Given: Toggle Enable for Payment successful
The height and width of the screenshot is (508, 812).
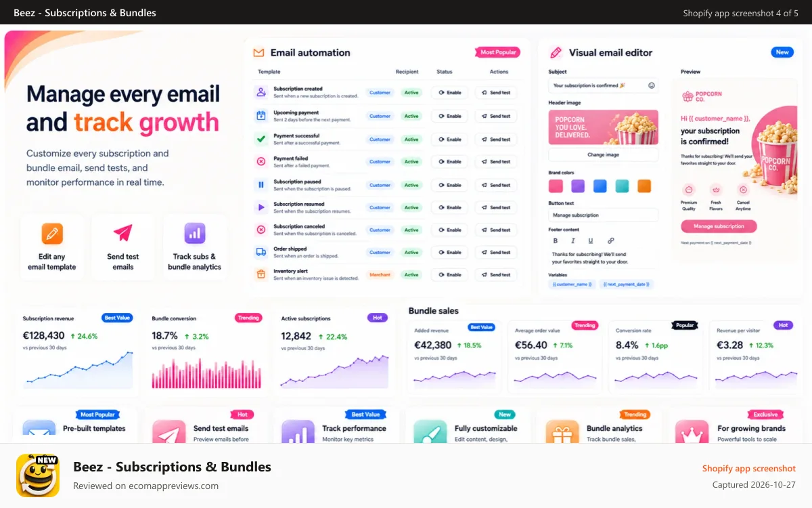Looking at the screenshot, I should pos(450,139).
